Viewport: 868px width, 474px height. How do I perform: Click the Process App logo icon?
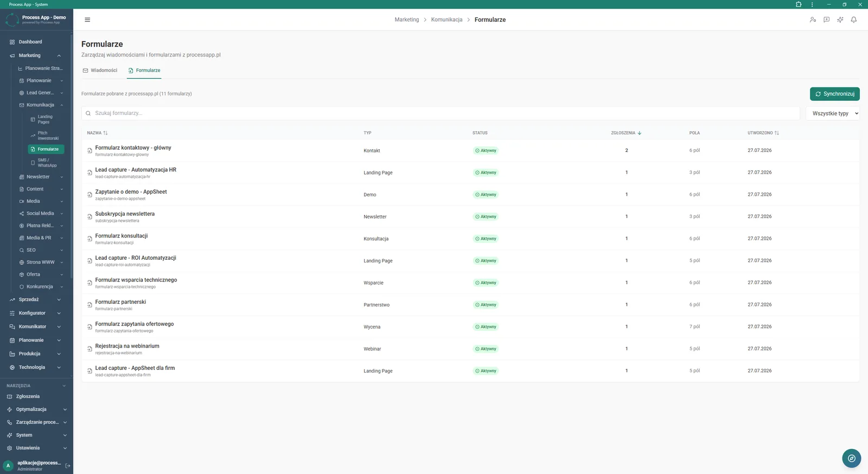click(x=12, y=20)
